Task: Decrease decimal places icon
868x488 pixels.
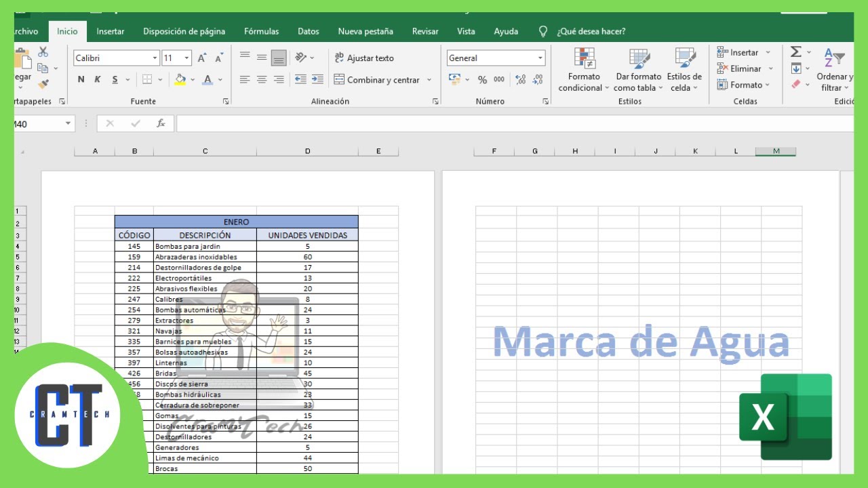Action: click(537, 80)
